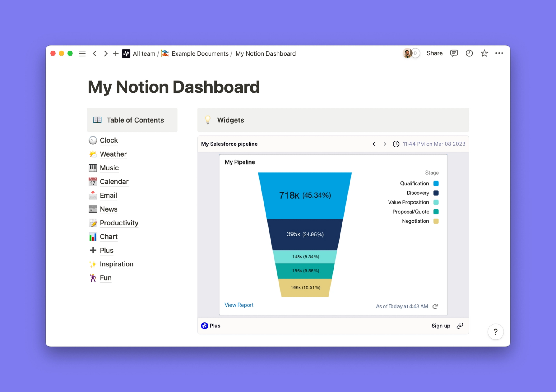The height and width of the screenshot is (392, 556).
Task: Open the three-dot more options menu
Action: coord(499,53)
